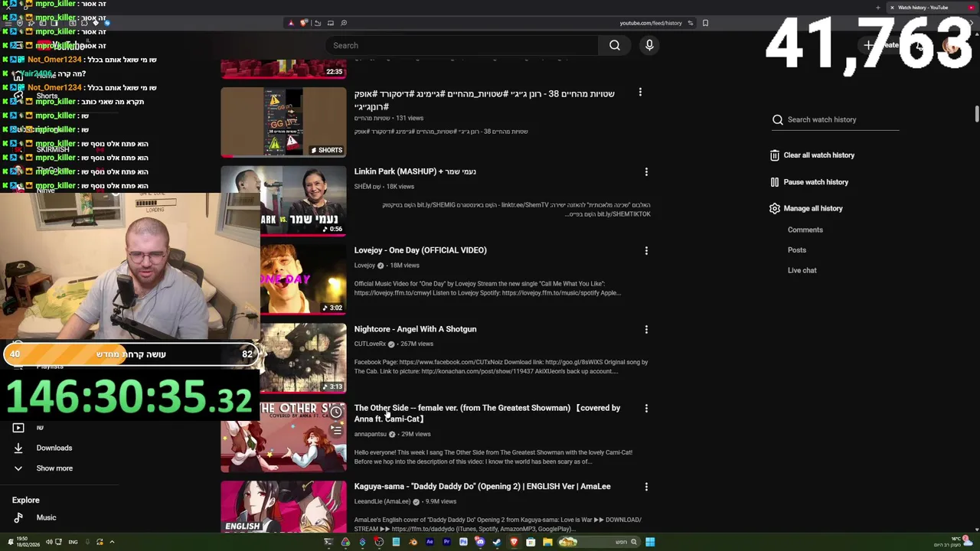Open the Lovejoy channel link
Viewport: 980px width, 551px height.
364,266
